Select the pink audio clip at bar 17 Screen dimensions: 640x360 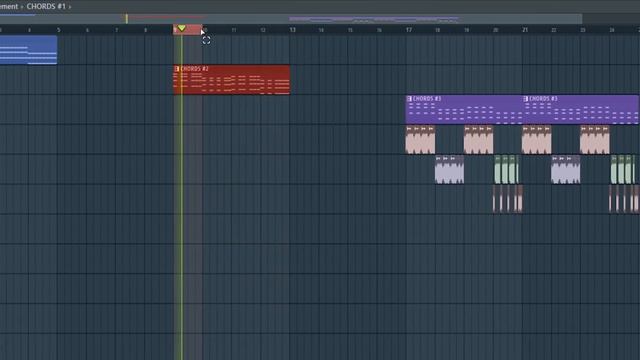(x=420, y=140)
